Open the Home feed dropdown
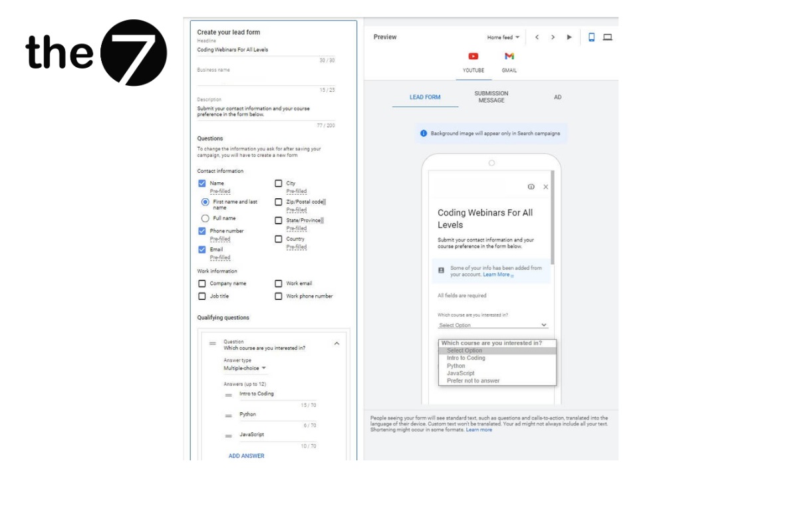Image resolution: width=798 pixels, height=532 pixels. pyautogui.click(x=503, y=38)
